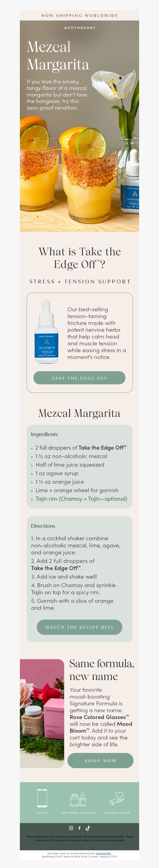Open the Facebook icon in footer
This screenshot has width=159, height=868.
click(79, 828)
